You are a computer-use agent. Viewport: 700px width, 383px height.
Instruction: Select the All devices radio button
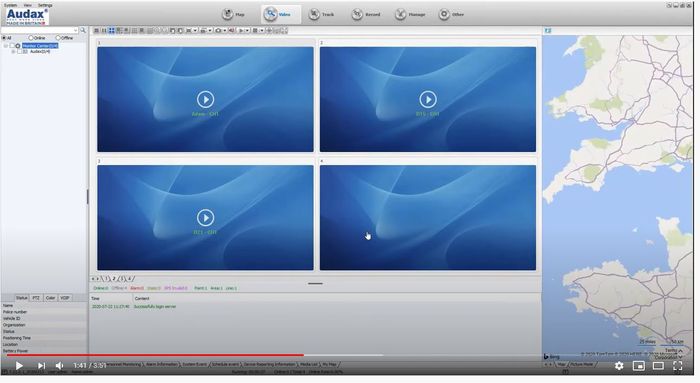(x=4, y=38)
